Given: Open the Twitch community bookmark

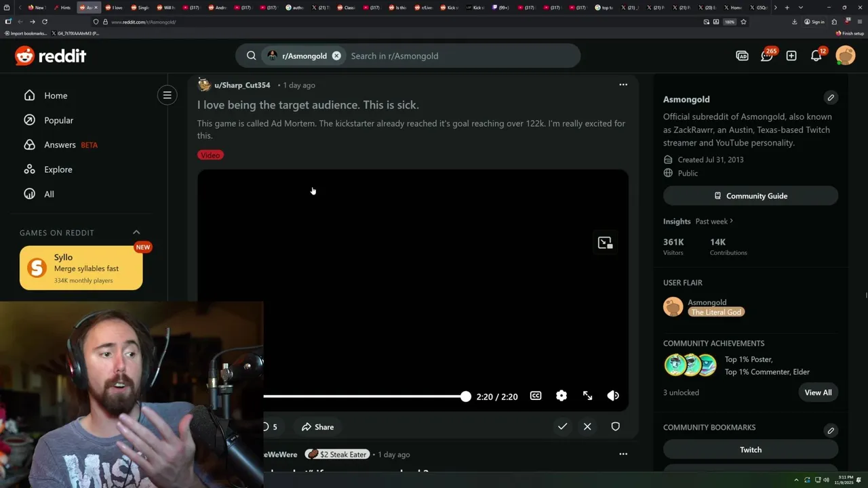Looking at the screenshot, I should click(751, 449).
